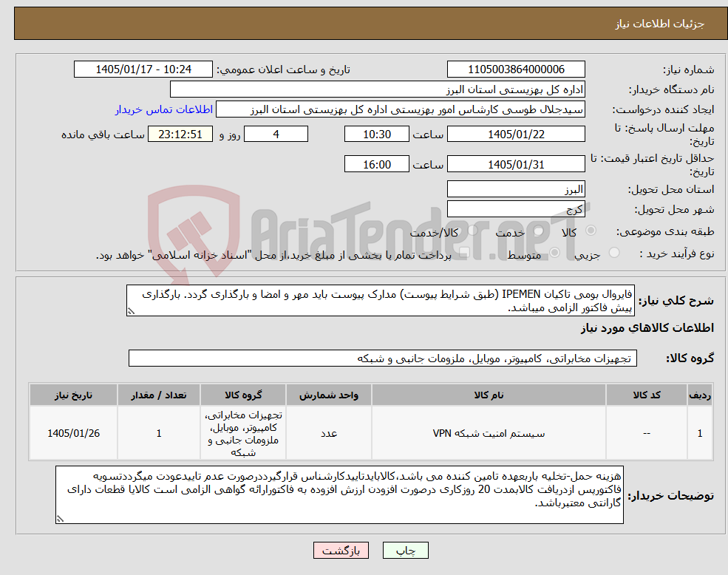Viewport: 728px width, 575px height.
Task: Click request creator field سیدجلال طوسی
Action: pos(400,109)
